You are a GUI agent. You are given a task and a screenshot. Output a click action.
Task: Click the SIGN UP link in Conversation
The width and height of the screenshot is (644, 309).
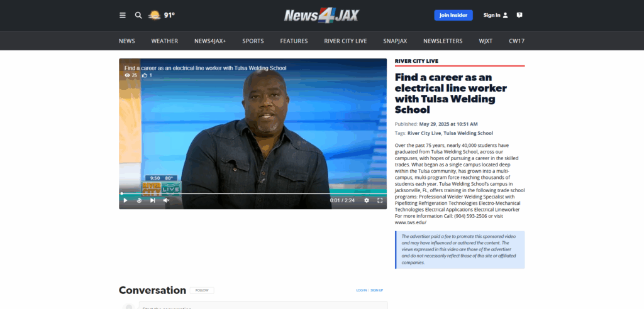377,290
